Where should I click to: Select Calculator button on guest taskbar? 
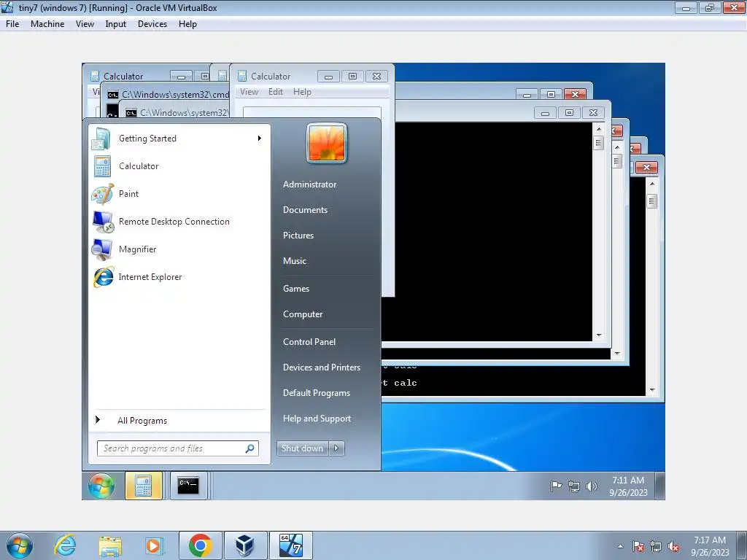click(144, 486)
